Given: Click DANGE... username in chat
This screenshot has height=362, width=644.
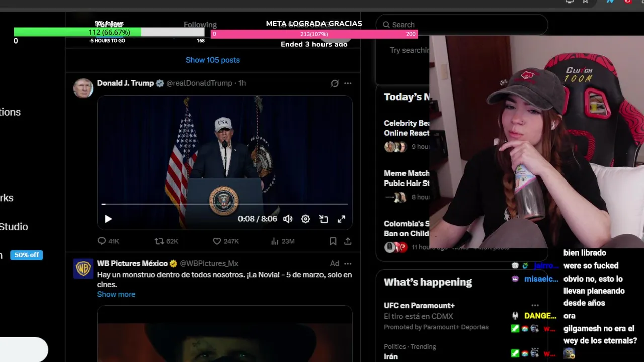Looking at the screenshot, I should click(540, 316).
